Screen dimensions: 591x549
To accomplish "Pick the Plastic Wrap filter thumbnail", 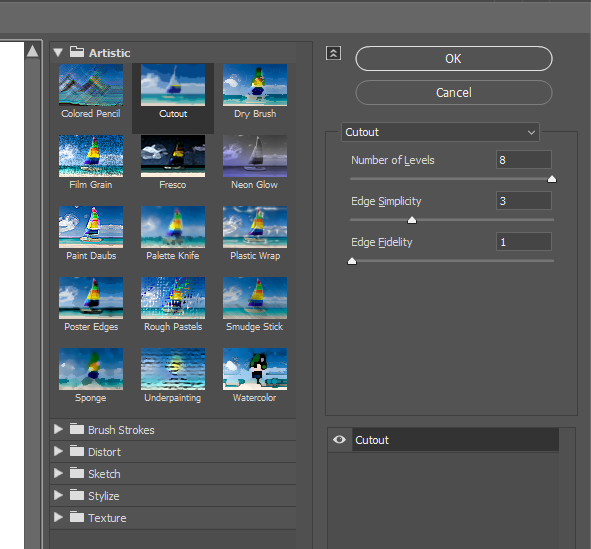I will (255, 227).
